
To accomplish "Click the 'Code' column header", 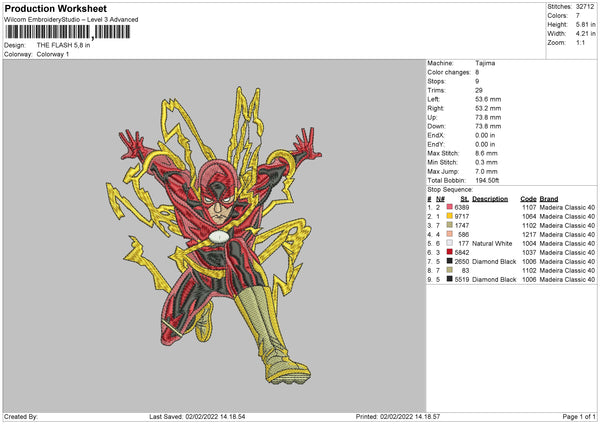I will coord(528,199).
